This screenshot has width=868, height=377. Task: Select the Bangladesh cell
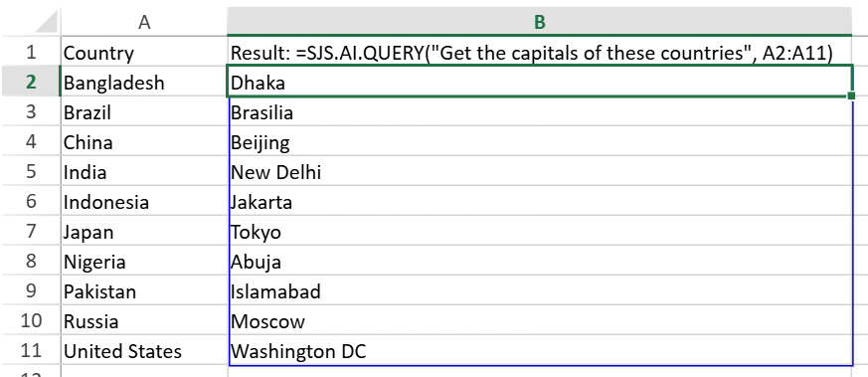click(x=144, y=82)
